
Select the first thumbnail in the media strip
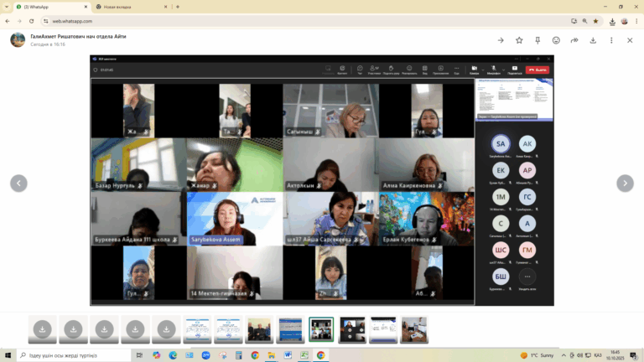point(42,329)
